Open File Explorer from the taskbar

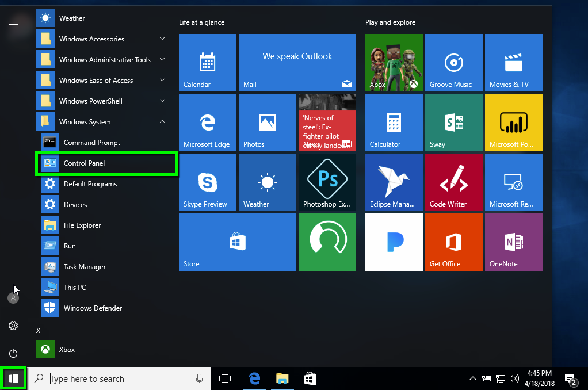point(282,378)
